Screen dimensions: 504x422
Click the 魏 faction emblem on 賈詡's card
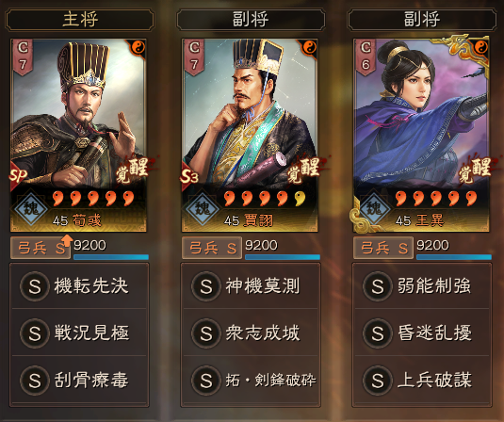click(203, 208)
